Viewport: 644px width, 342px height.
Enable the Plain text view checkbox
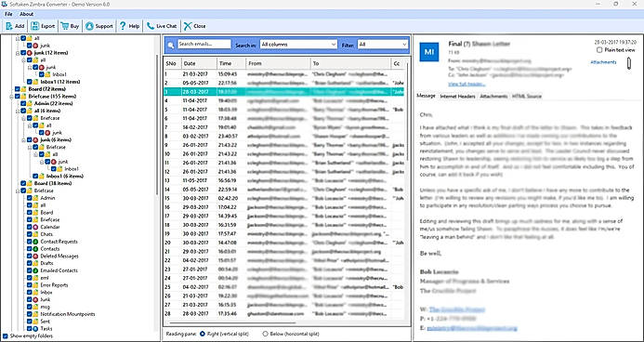(599, 49)
